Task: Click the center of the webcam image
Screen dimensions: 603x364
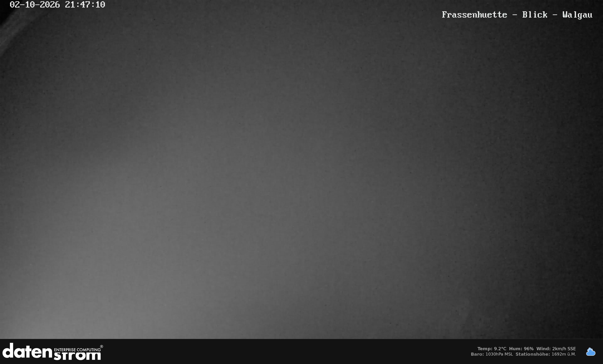Action: (x=301, y=169)
